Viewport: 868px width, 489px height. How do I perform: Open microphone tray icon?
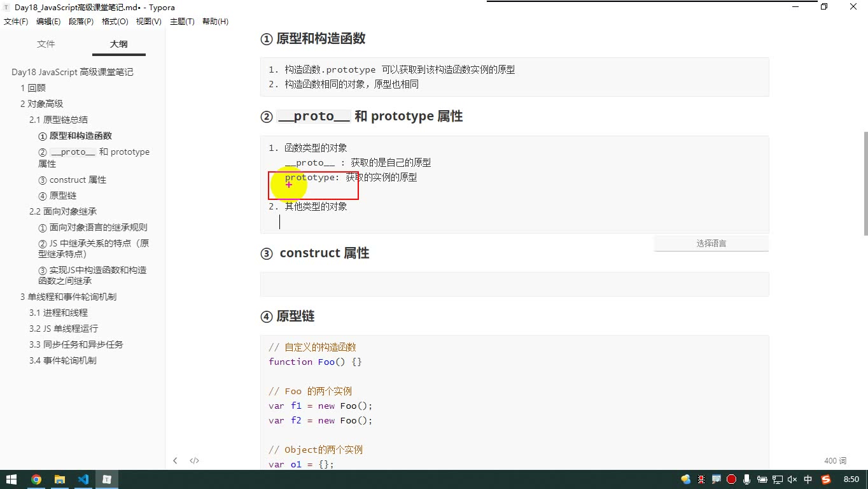point(747,479)
